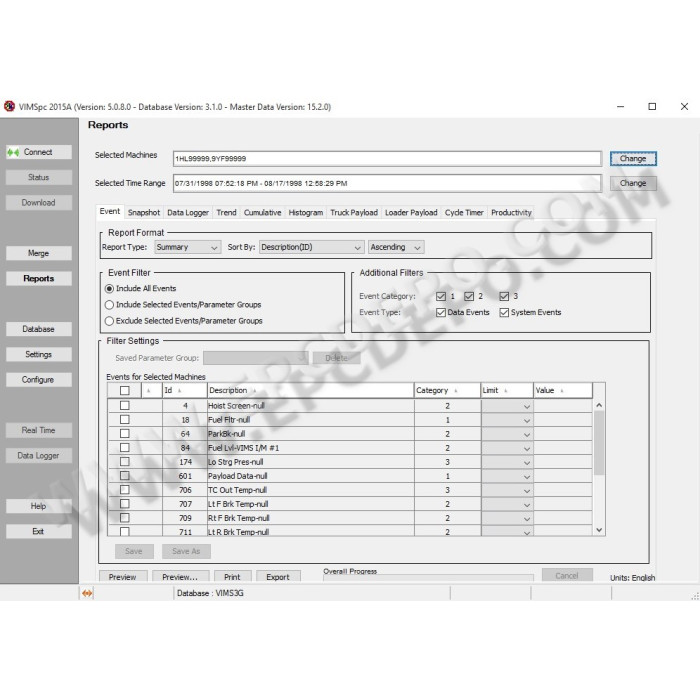Open the Configure sidebar section
The image size is (700, 700).
click(x=38, y=380)
